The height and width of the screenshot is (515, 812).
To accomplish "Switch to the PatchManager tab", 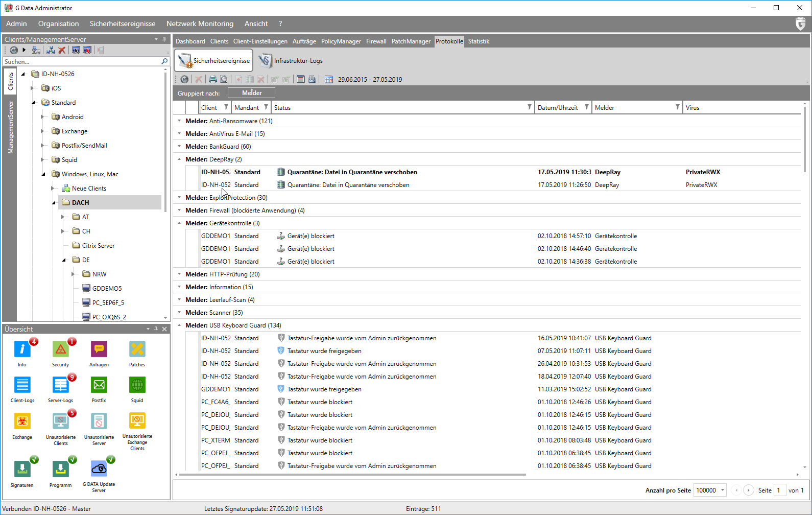I will pyautogui.click(x=411, y=41).
